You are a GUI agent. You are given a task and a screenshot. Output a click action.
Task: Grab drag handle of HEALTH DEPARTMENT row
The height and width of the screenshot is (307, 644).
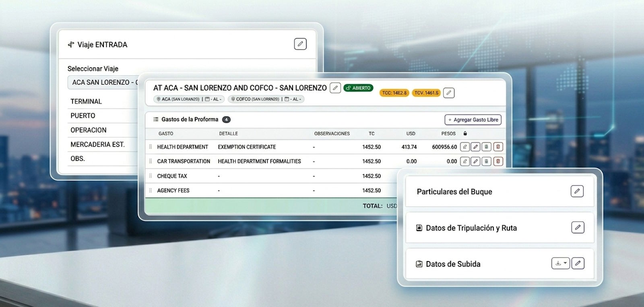(x=151, y=147)
